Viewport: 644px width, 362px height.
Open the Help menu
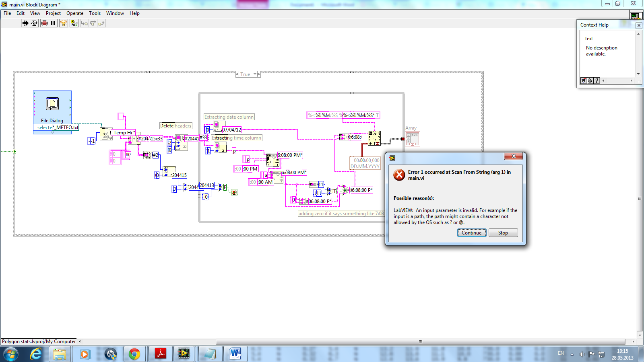coord(134,13)
